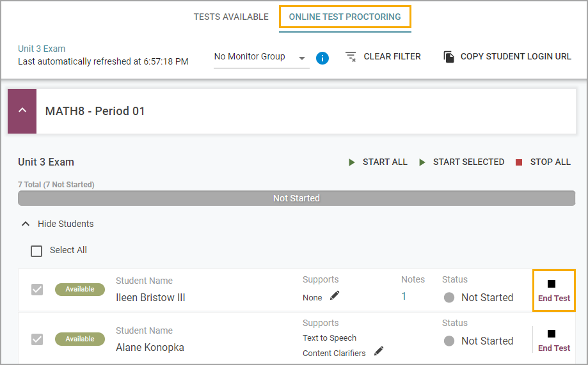The width and height of the screenshot is (588, 365).
Task: Toggle checkbox for Ileen Bristow III
Action: point(37,290)
